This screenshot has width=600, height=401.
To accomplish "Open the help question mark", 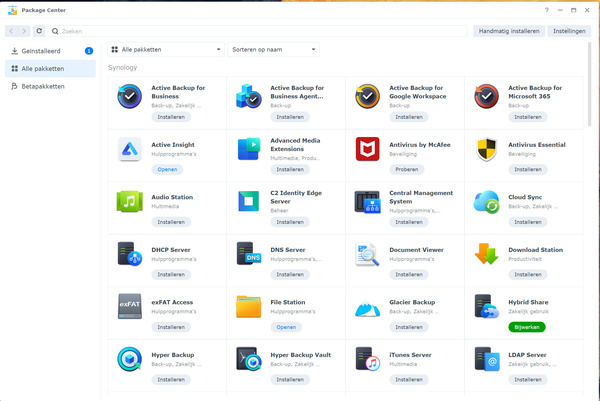I will (x=546, y=10).
